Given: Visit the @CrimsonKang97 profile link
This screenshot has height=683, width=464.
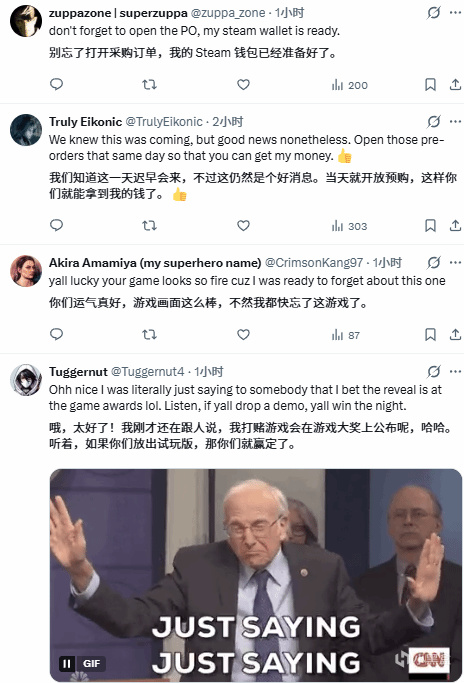Looking at the screenshot, I should pos(314,263).
